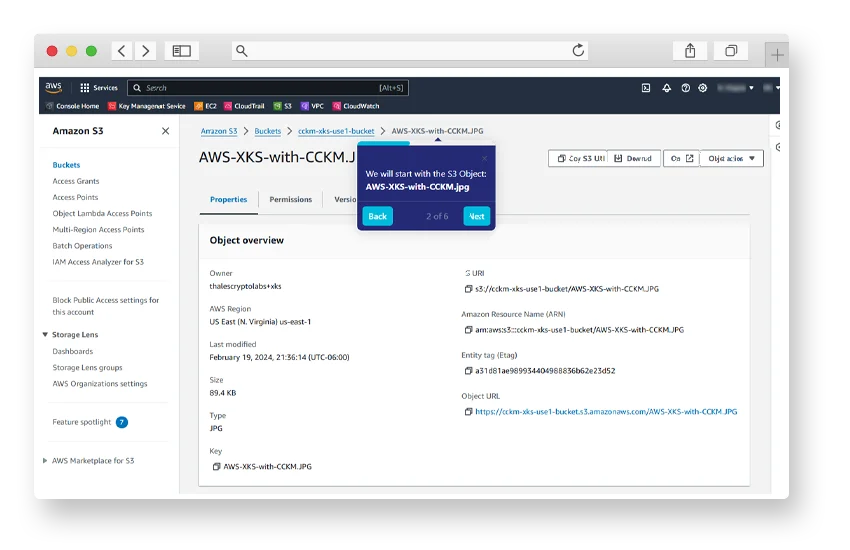The height and width of the screenshot is (550, 850).
Task: Select the Last modified date value
Action: [x=279, y=357]
